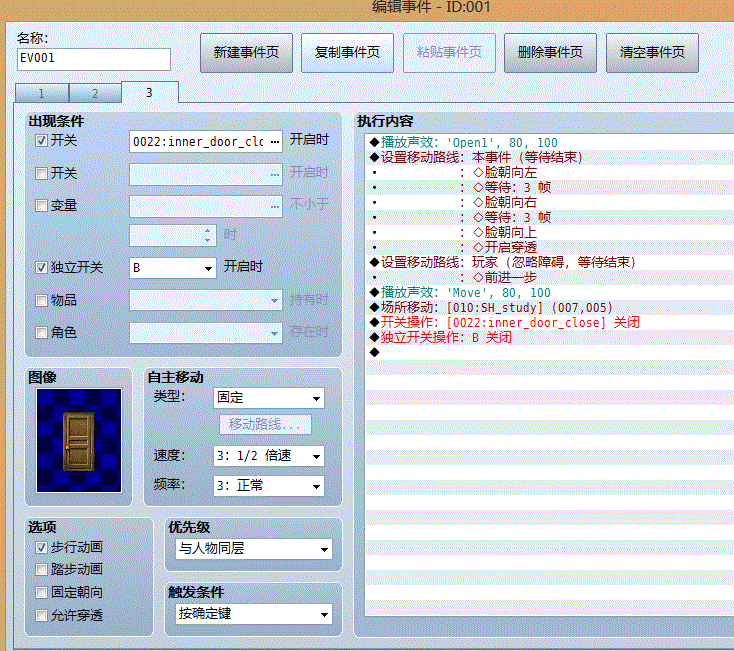Click the 移动路线... button
The image size is (734, 651).
pos(265,424)
